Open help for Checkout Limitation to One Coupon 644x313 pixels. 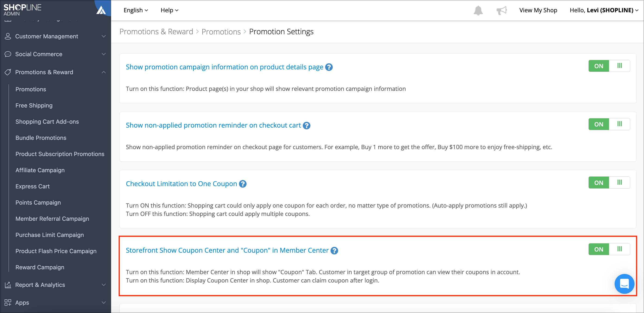tap(243, 184)
